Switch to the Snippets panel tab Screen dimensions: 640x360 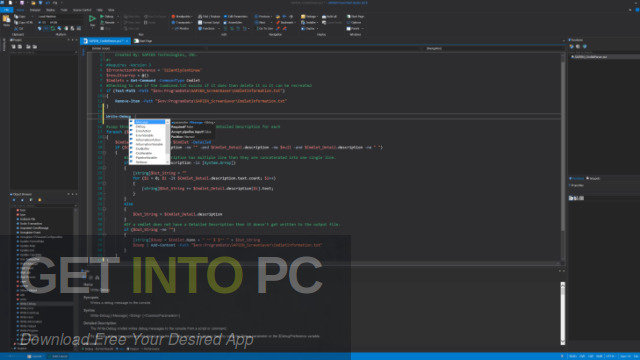(594, 178)
